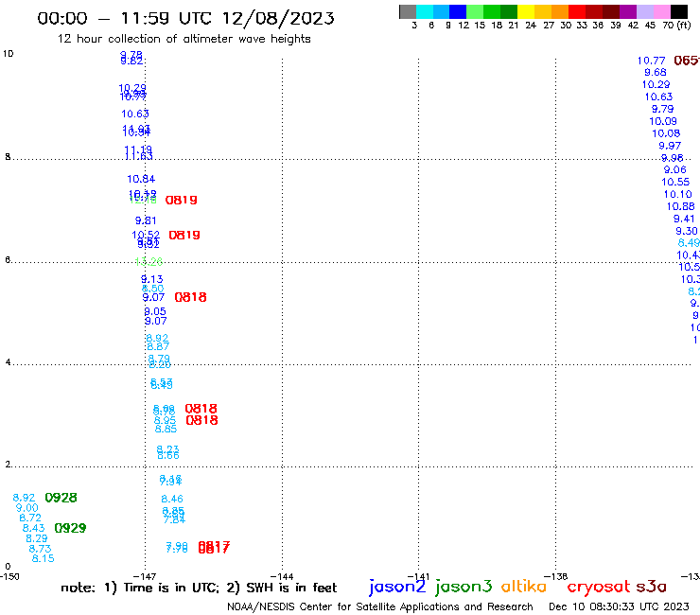Click the '9.68' value on the right track

click(x=656, y=72)
